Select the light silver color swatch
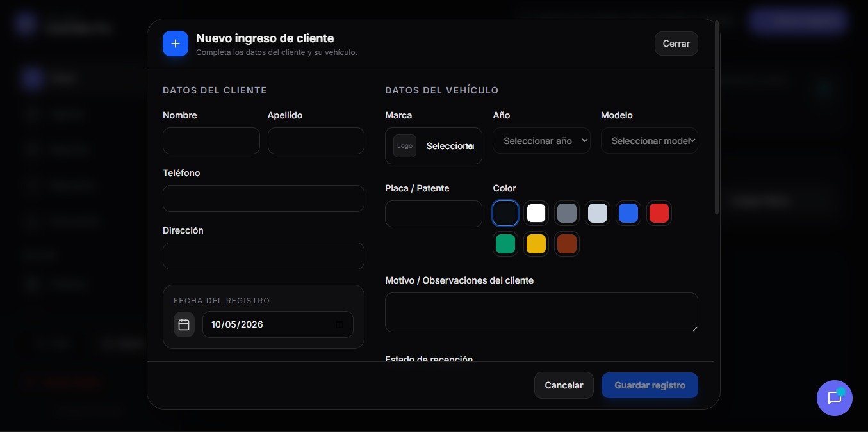Image resolution: width=868 pixels, height=432 pixels. click(598, 213)
